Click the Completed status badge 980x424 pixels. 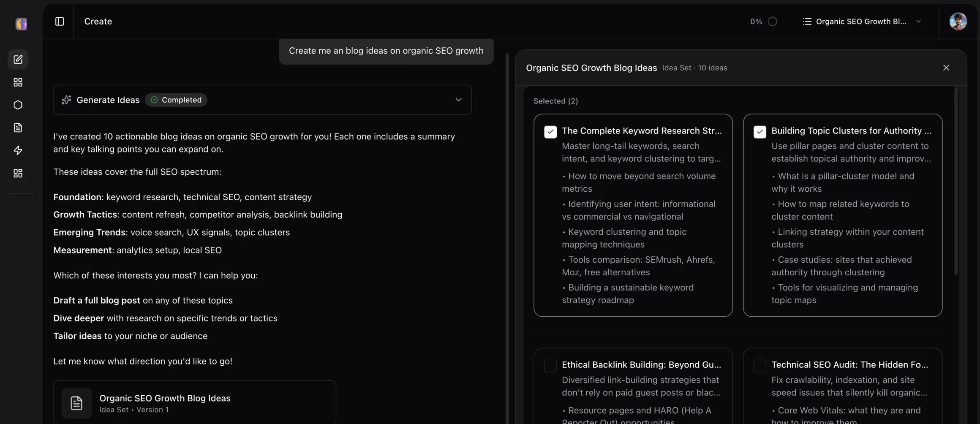click(176, 100)
